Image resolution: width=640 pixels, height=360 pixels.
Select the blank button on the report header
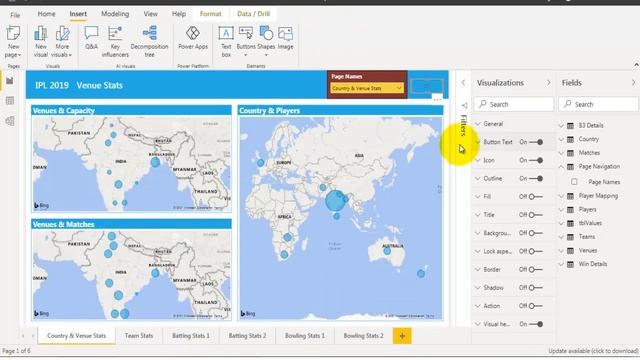427,86
